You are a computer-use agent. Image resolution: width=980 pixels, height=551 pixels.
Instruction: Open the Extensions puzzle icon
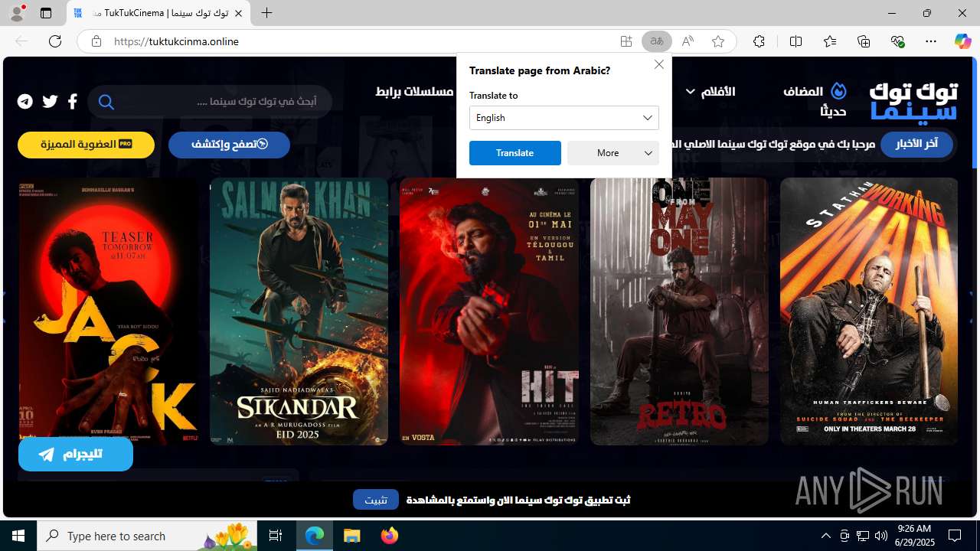click(x=759, y=41)
